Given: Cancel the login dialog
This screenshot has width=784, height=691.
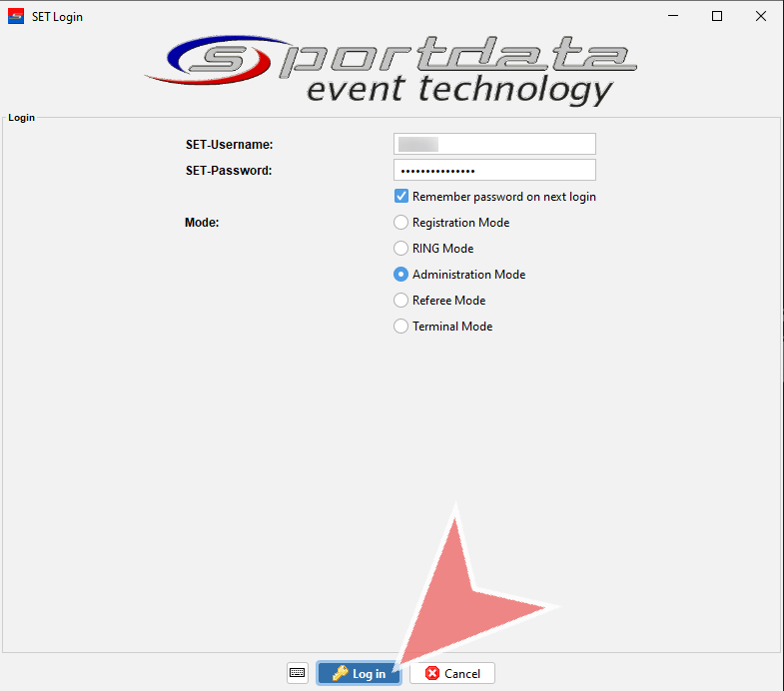Looking at the screenshot, I should [452, 673].
